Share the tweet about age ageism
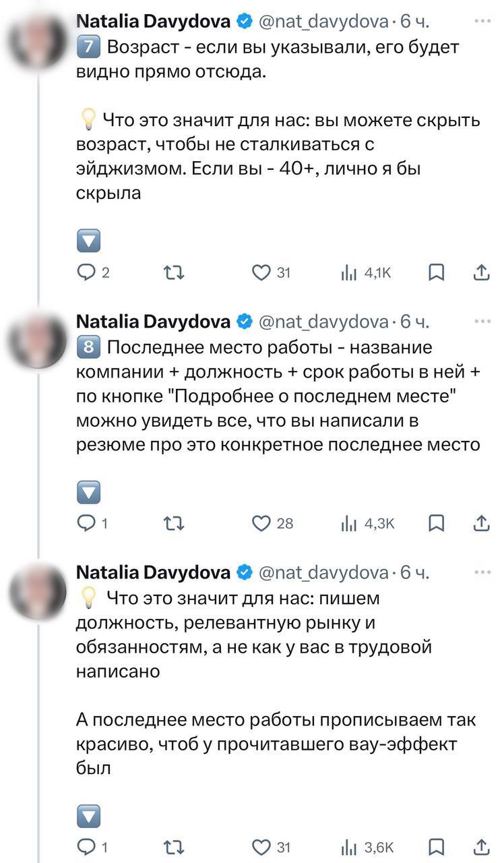This screenshot has width=504, height=863. [x=481, y=272]
